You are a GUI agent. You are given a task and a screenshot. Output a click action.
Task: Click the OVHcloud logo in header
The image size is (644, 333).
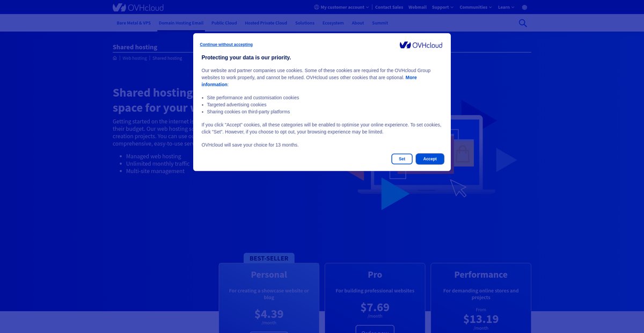[138, 8]
